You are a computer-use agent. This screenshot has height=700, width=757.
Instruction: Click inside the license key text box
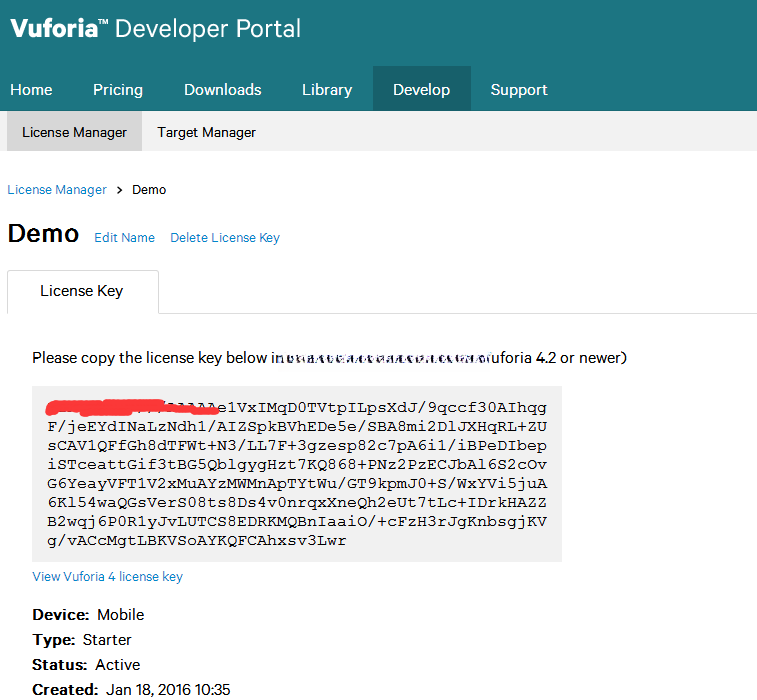297,475
